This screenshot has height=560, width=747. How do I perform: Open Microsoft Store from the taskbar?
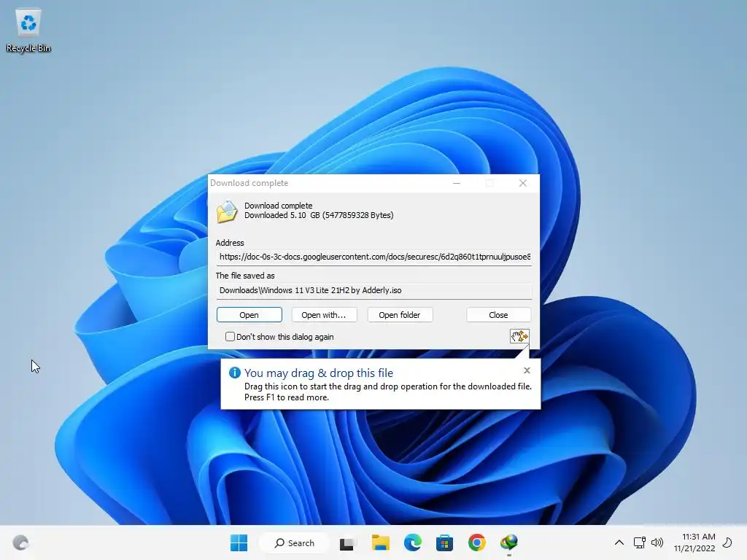coord(444,542)
